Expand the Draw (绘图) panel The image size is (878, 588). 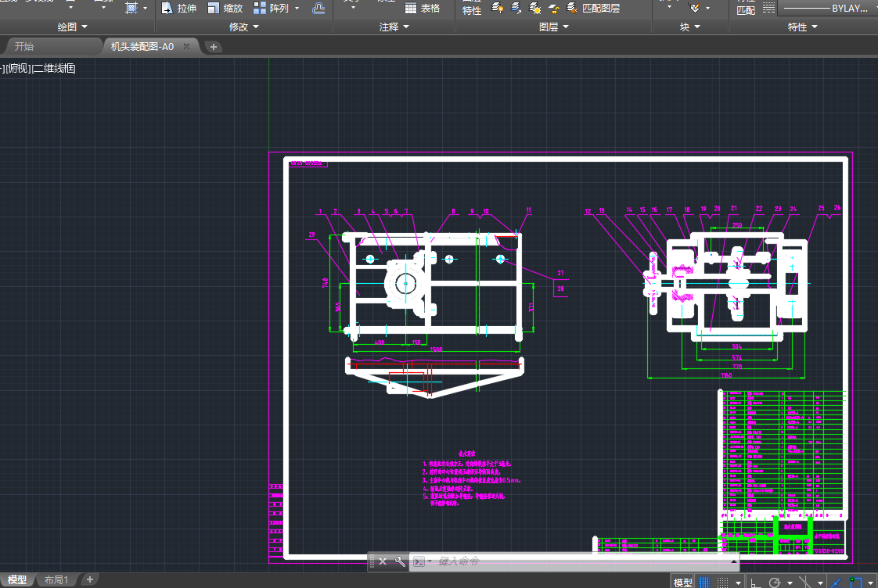pos(72,27)
